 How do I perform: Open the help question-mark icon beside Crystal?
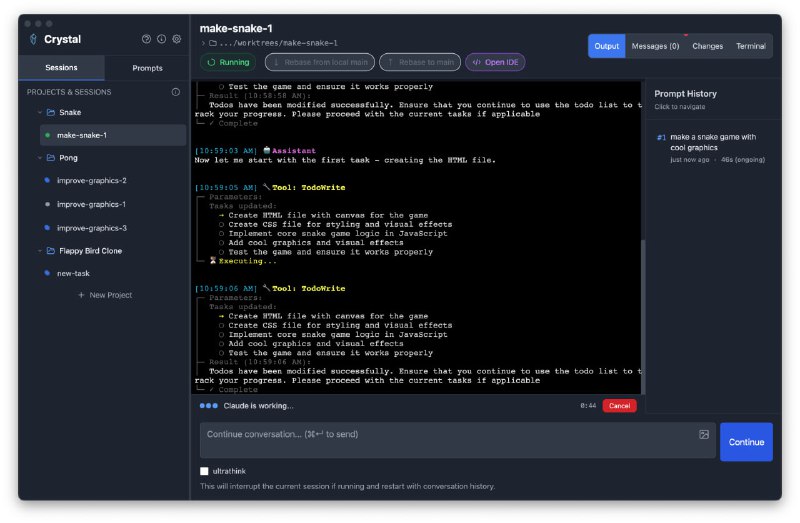[146, 39]
